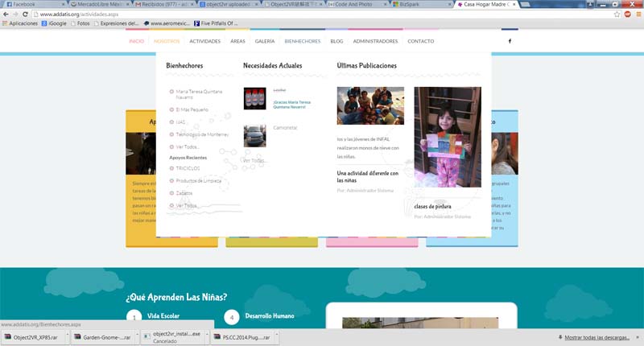Click the Facebook icon in the site navigation
Screen dimensions: 644x346
coord(509,41)
